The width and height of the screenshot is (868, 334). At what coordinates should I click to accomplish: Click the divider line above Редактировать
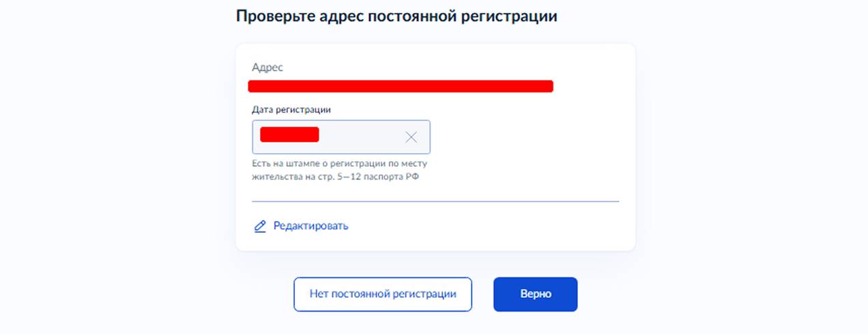point(435,201)
